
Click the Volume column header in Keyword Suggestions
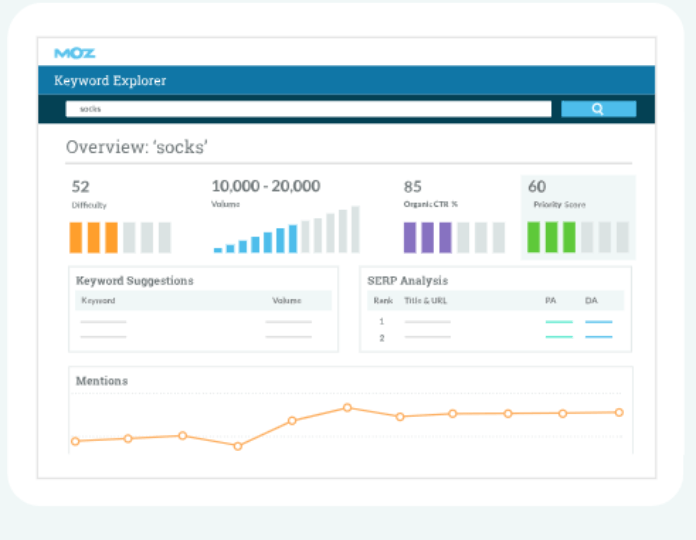286,300
